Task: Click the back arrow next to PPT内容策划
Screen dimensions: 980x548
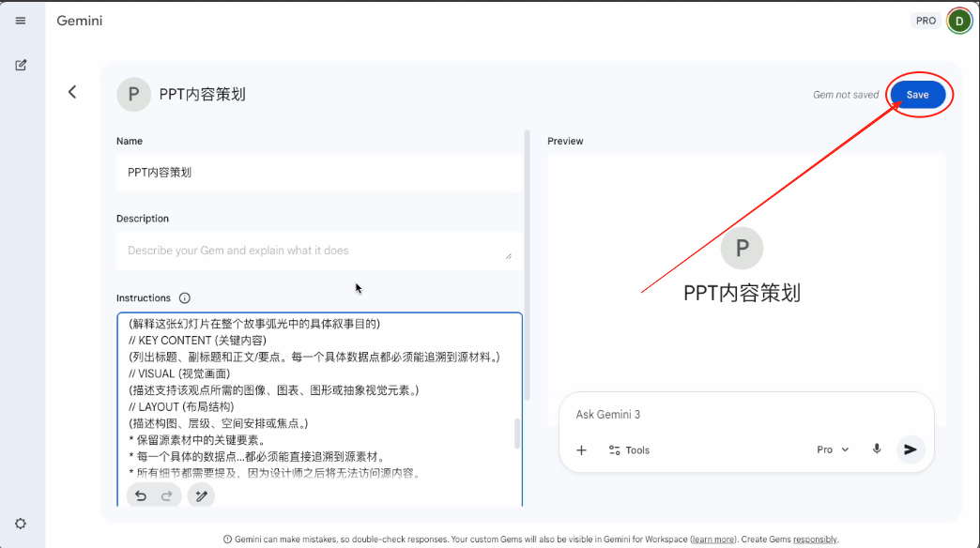Action: coord(74,93)
